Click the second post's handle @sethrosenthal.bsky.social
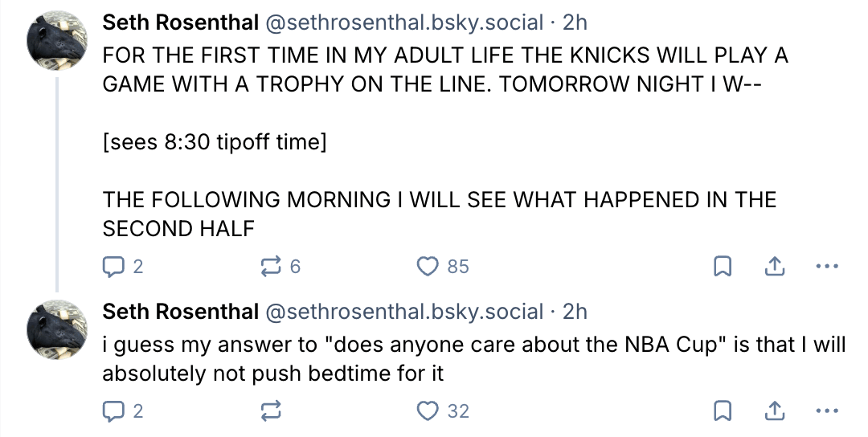Viewport: 868px width, 437px height. coord(403,311)
